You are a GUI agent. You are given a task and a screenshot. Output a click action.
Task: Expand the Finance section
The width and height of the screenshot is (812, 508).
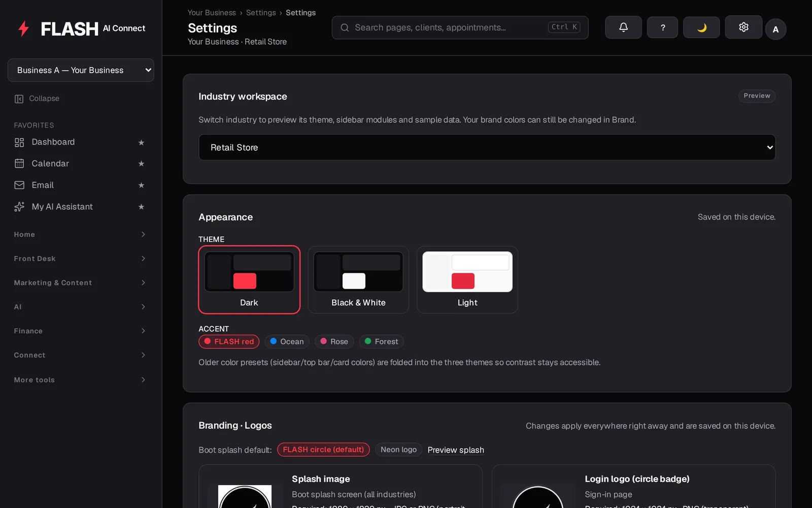(x=80, y=331)
